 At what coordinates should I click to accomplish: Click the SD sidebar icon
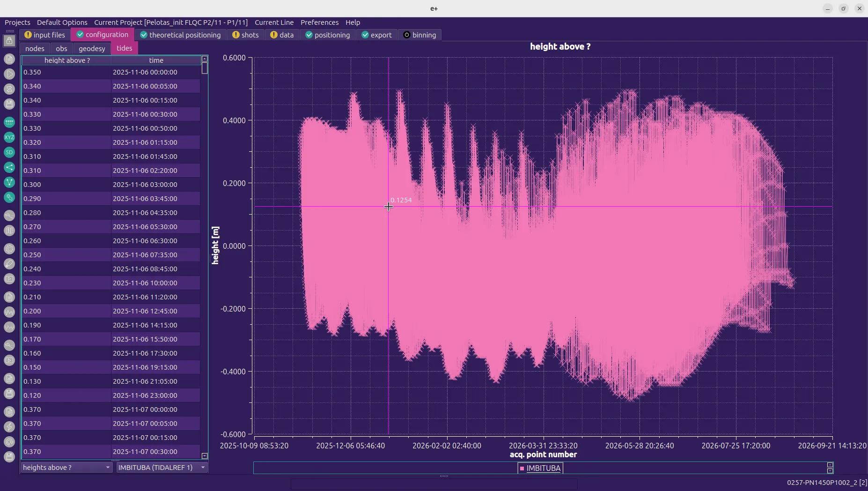[x=9, y=152]
